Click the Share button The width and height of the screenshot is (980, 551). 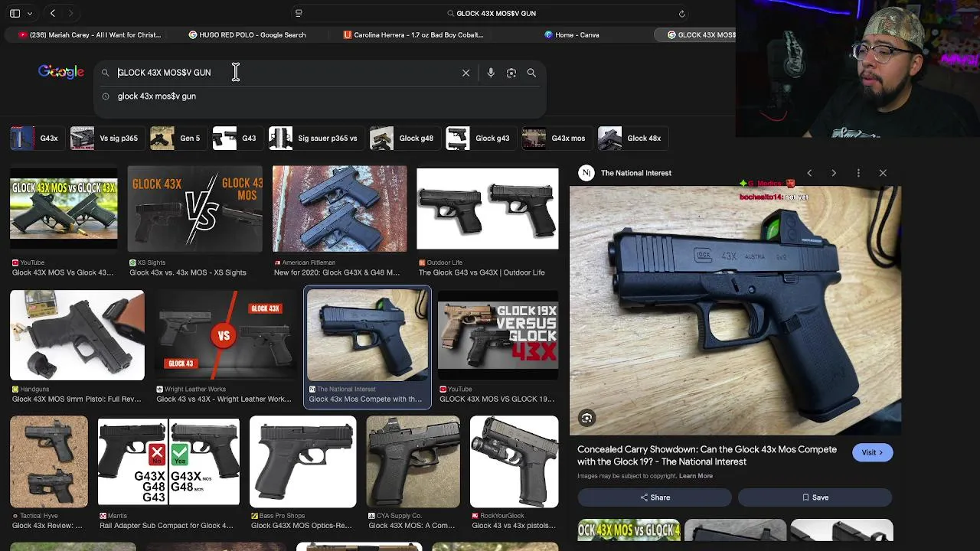click(655, 497)
